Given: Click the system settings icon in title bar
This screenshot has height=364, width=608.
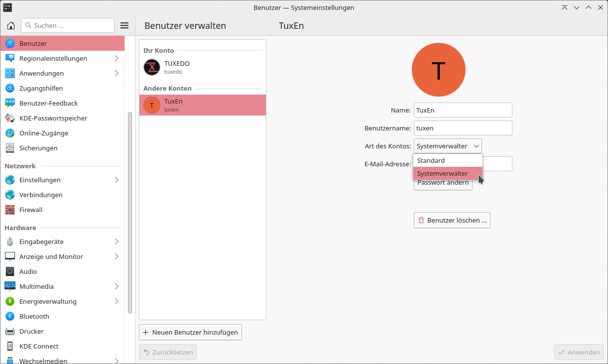Looking at the screenshot, I should (x=7, y=7).
